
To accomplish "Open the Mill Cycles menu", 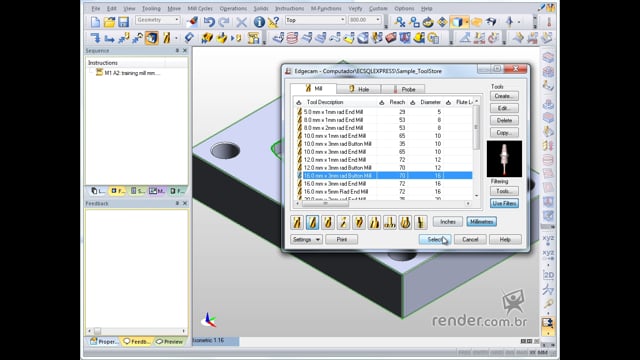I will point(200,8).
